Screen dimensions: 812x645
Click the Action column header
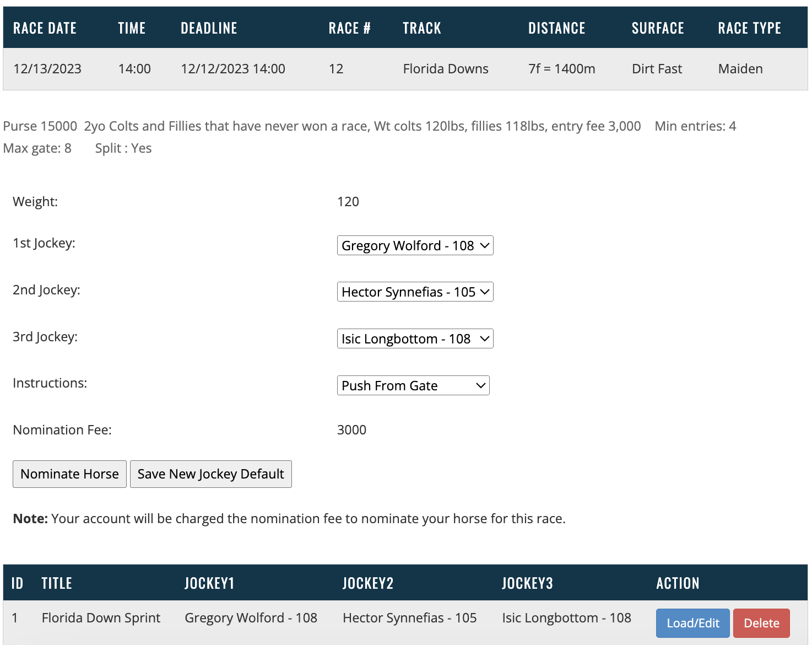click(678, 583)
